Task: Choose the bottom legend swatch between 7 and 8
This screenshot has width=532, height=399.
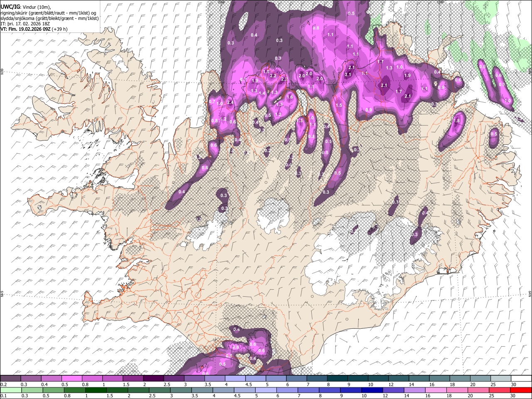Action: [x=308, y=390]
